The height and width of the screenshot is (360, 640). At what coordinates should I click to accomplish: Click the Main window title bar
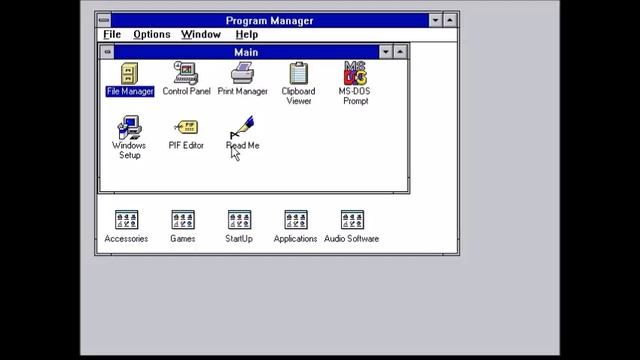[x=246, y=52]
